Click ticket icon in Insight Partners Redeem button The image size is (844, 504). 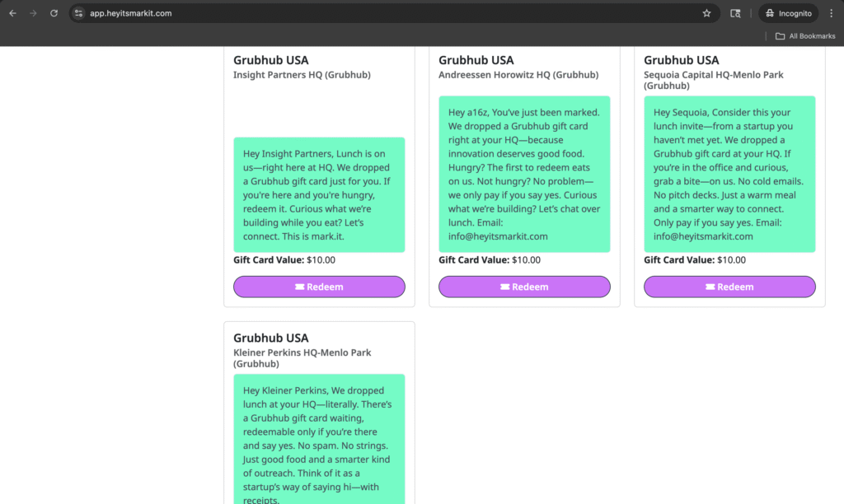[x=300, y=287]
